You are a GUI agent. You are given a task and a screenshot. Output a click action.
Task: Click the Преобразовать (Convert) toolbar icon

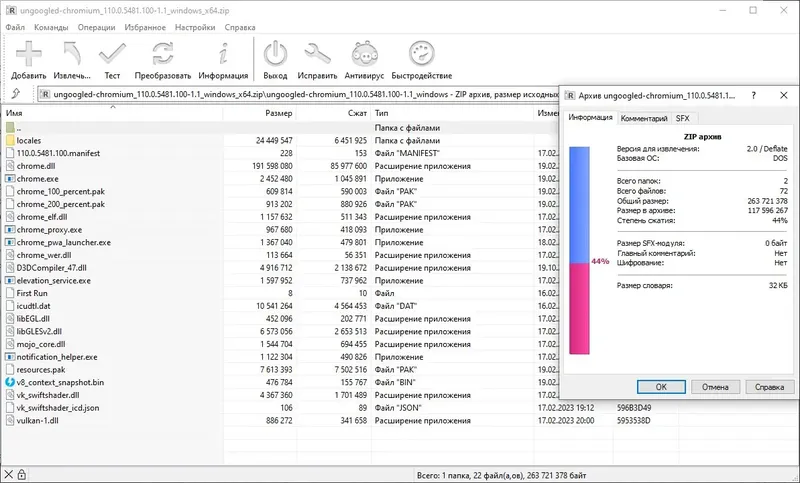tap(163, 54)
